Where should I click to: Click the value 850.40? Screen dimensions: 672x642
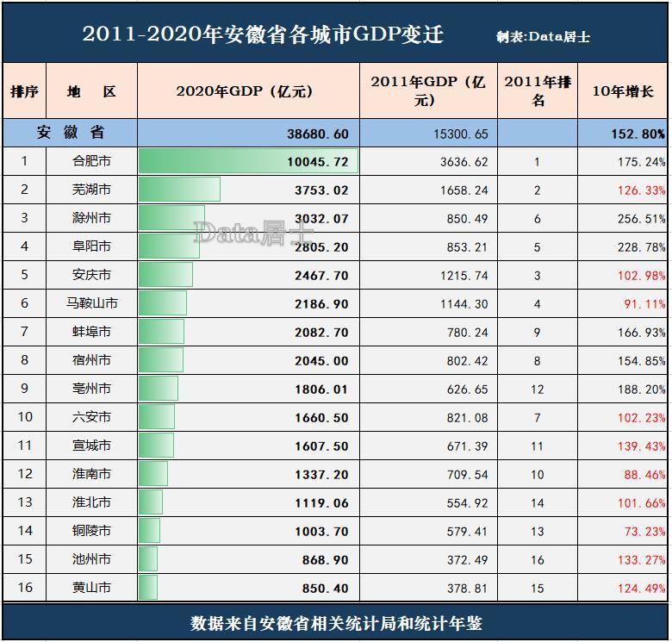pos(325,589)
